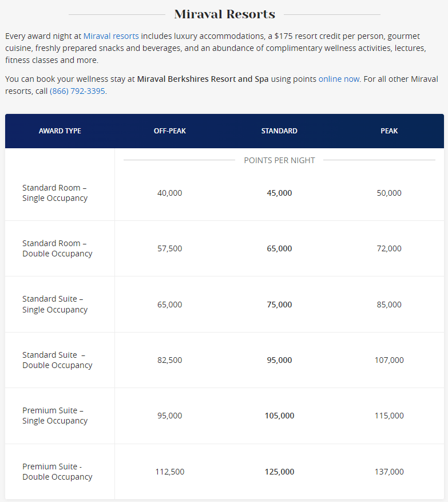Screen dimensions: 448x502
Task: Open the Miraval resorts link
Action: (x=111, y=36)
